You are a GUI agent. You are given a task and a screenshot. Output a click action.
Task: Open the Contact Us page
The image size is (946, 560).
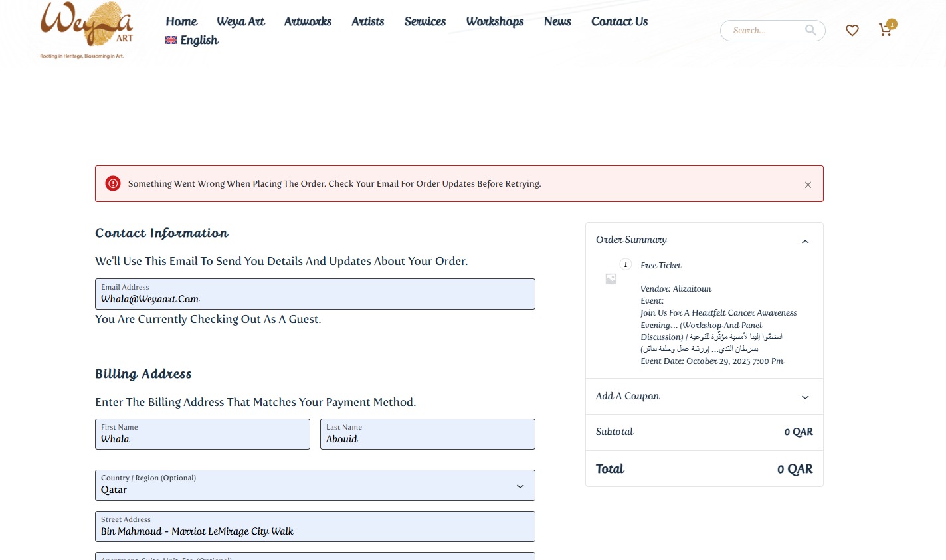coord(619,21)
